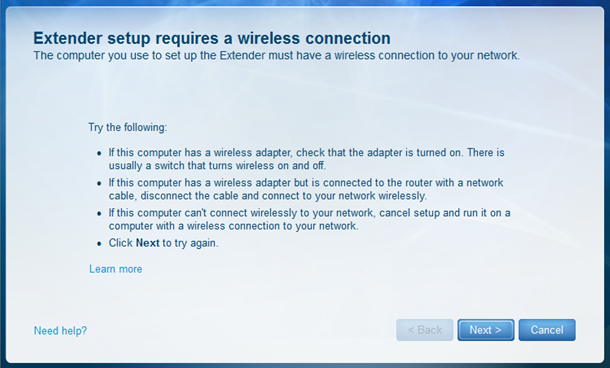Select the tip about turning the adapter on
The height and width of the screenshot is (368, 610).
306,159
